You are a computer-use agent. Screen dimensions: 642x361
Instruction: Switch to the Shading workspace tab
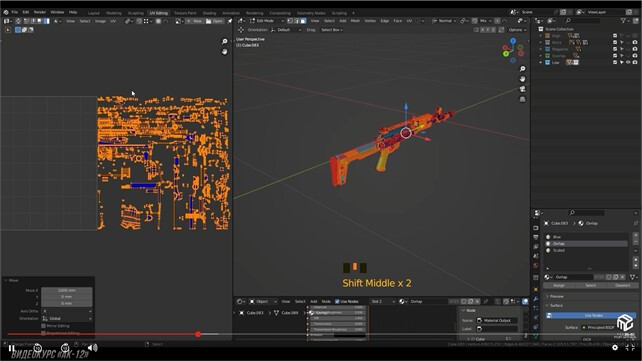pyautogui.click(x=209, y=13)
